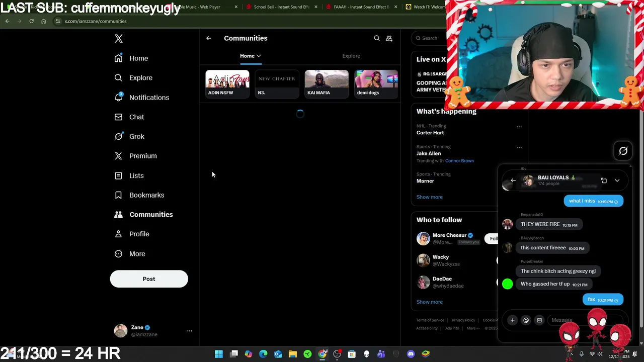Open Premium in the sidebar
This screenshot has height=362, width=644.
click(136, 156)
